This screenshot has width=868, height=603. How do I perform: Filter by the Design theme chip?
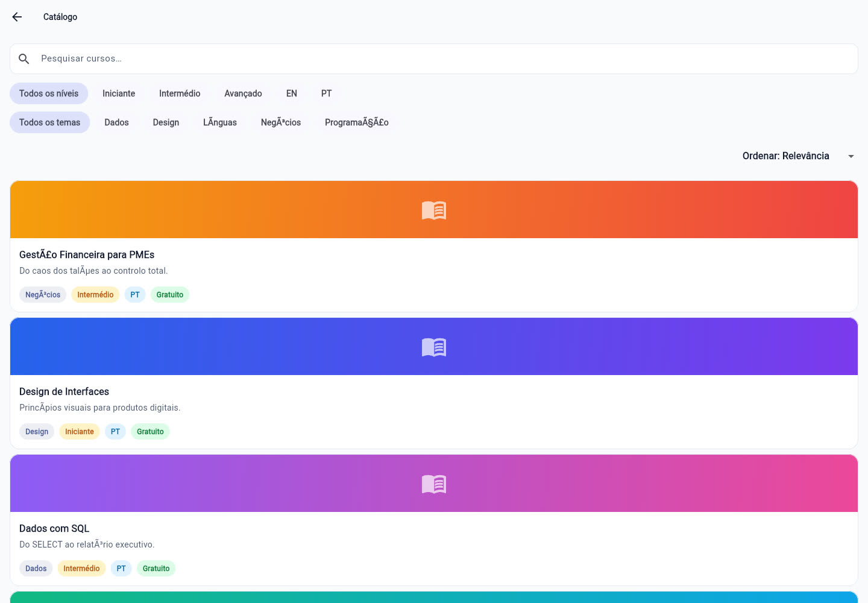(x=166, y=122)
